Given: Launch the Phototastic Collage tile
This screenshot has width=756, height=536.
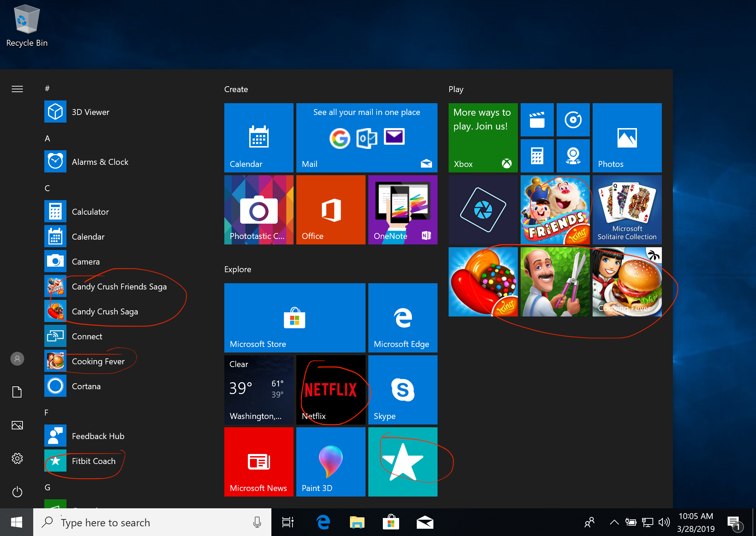Looking at the screenshot, I should tap(259, 209).
